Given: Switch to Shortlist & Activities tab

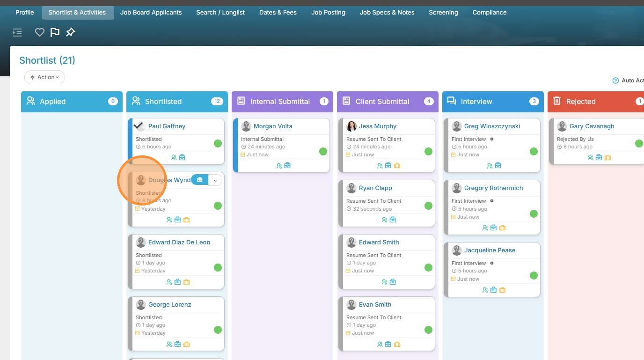Looking at the screenshot, I should pos(77,13).
